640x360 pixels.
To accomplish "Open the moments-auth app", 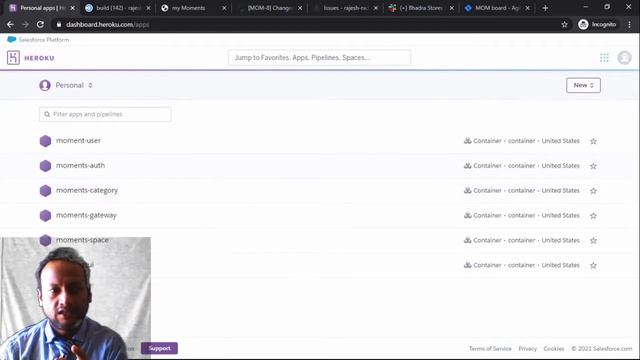I will [x=80, y=165].
